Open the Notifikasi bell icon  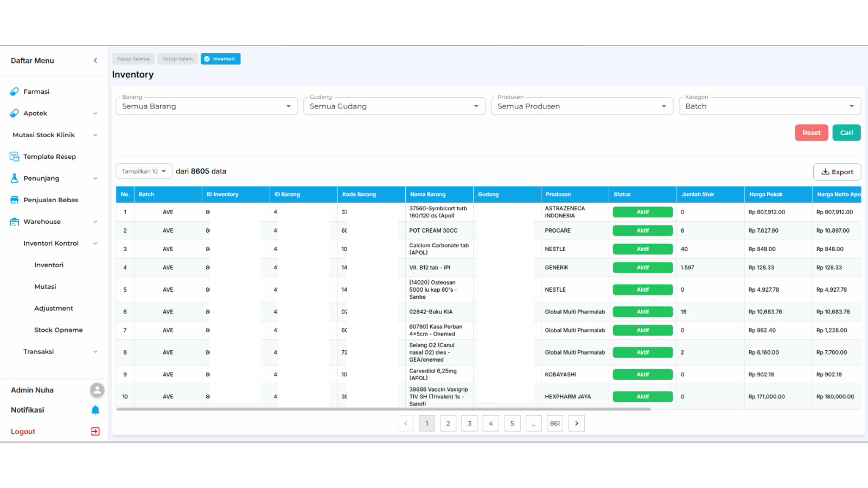coord(95,410)
